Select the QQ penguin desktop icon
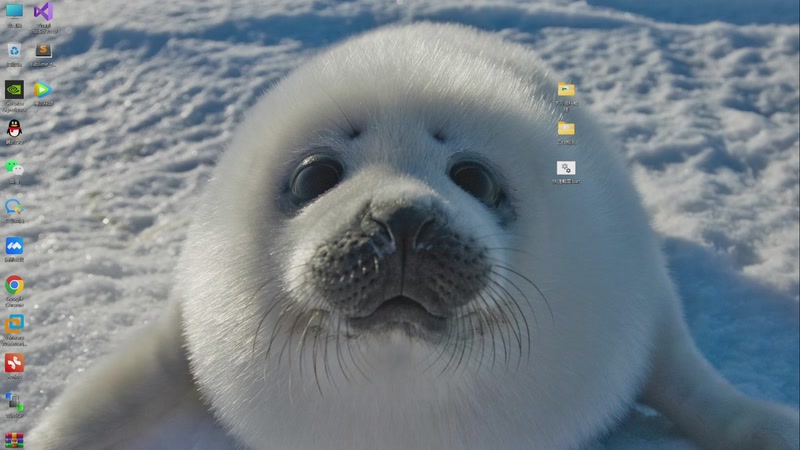The image size is (800, 450). [x=14, y=129]
